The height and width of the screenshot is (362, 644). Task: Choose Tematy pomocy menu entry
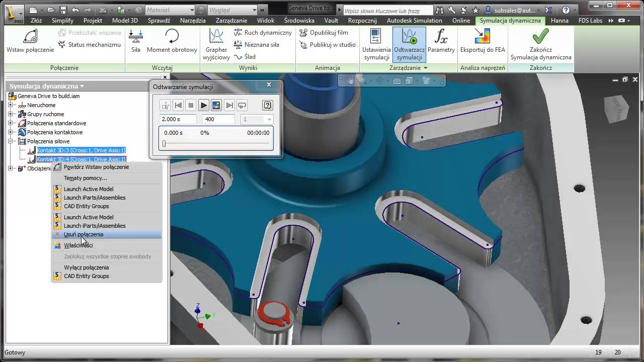(107, 178)
